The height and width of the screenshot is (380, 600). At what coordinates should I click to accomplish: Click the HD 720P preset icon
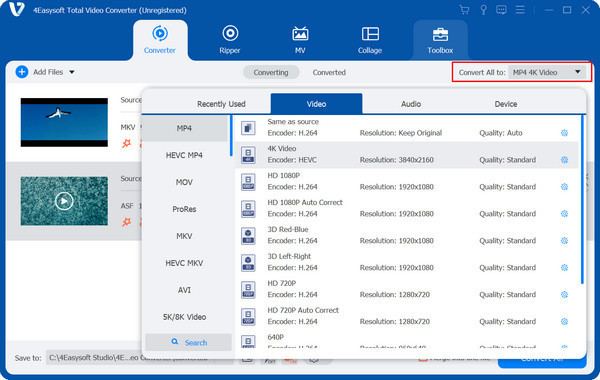click(248, 290)
